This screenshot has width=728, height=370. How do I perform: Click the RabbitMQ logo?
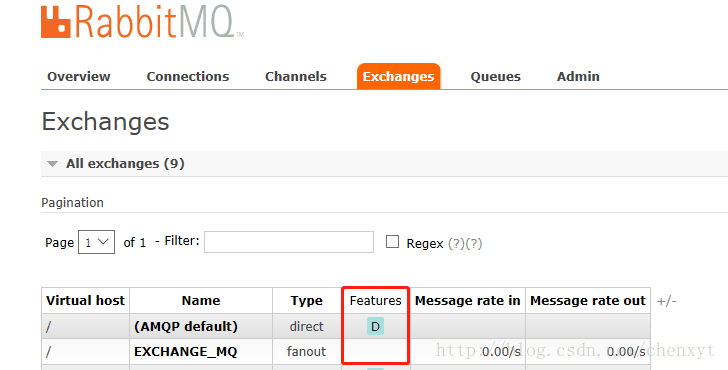click(142, 21)
